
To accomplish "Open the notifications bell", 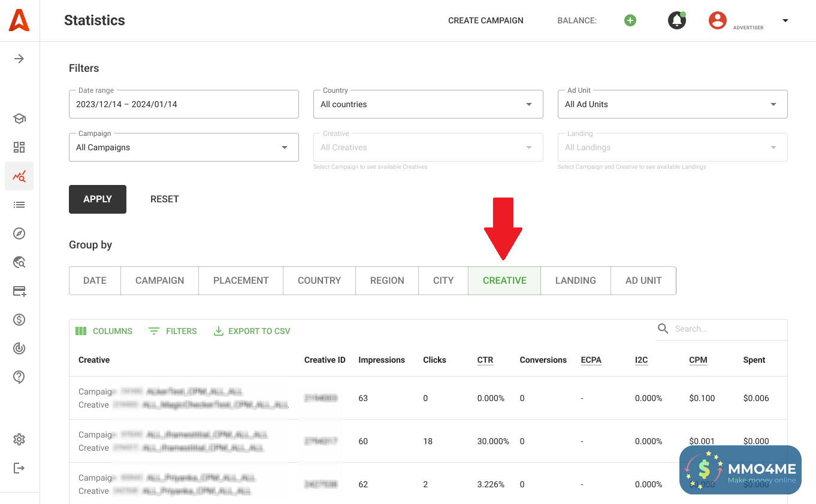I will 676,20.
